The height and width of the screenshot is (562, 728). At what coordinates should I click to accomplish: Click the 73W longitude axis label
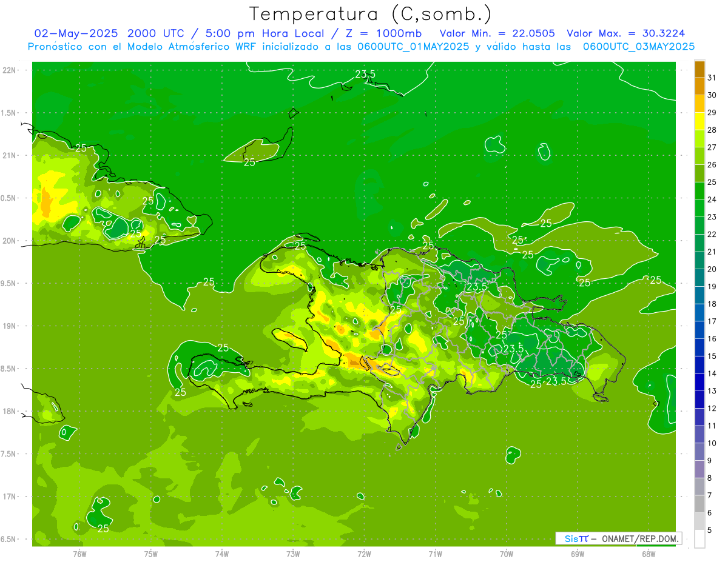[293, 554]
